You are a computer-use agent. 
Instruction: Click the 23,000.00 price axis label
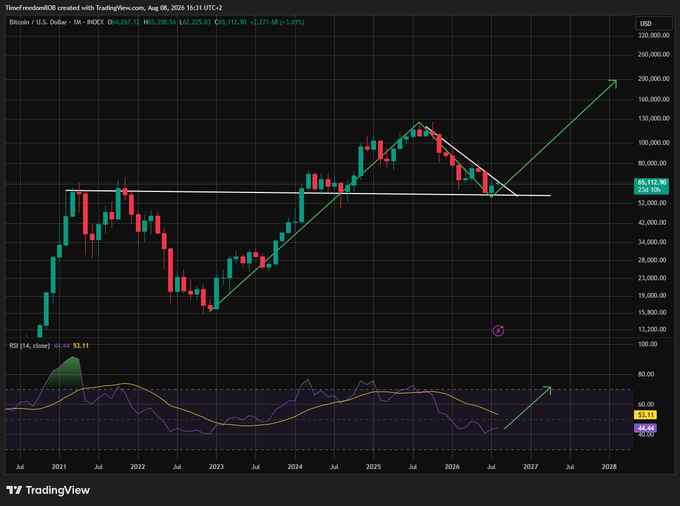[654, 278]
